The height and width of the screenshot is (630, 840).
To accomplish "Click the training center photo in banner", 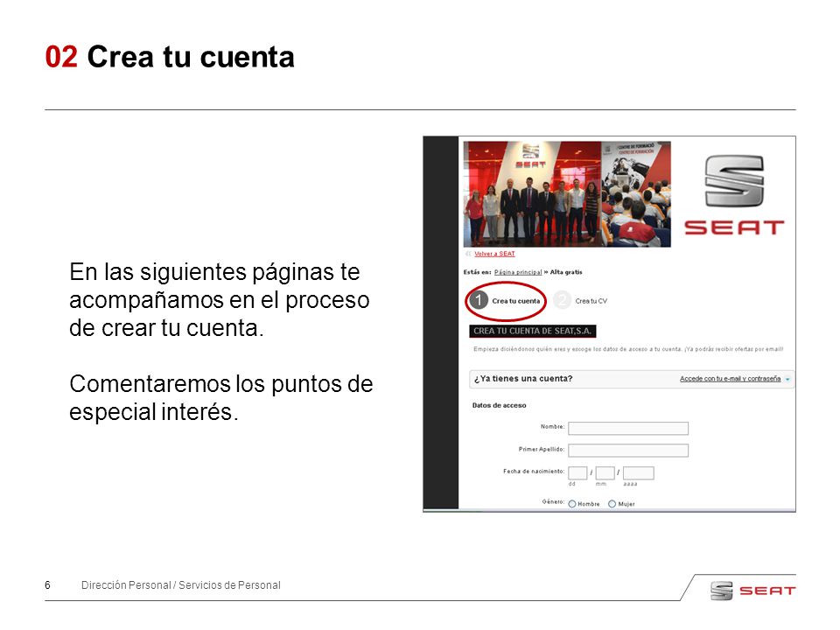I will tap(636, 194).
